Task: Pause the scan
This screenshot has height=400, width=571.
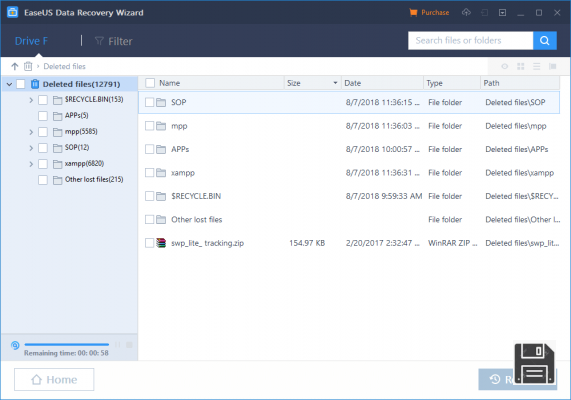Action: 118,345
